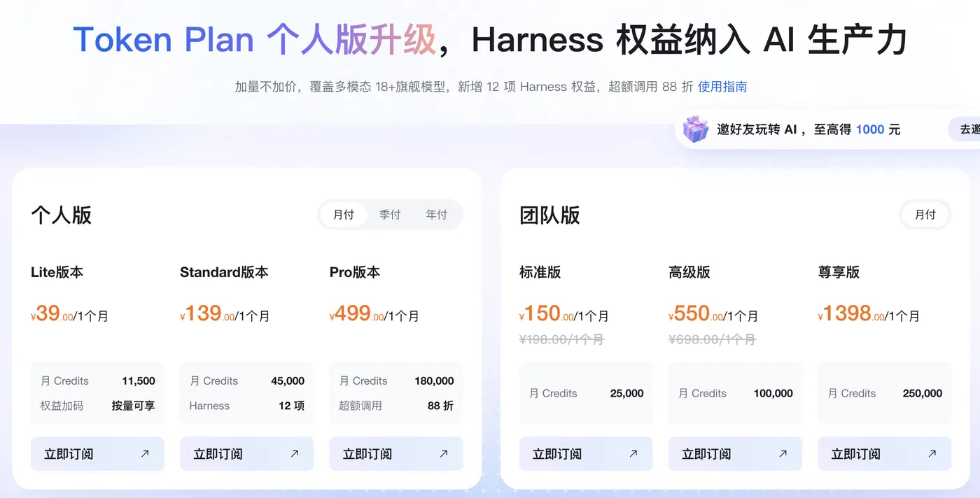
Task: Click the crossed-out ¥698.00 original price
Action: 712,339
